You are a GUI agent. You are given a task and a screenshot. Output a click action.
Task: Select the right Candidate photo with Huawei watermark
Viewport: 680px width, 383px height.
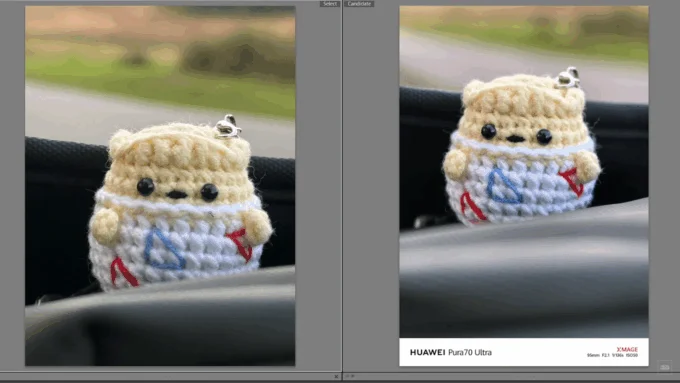pyautogui.click(x=524, y=186)
